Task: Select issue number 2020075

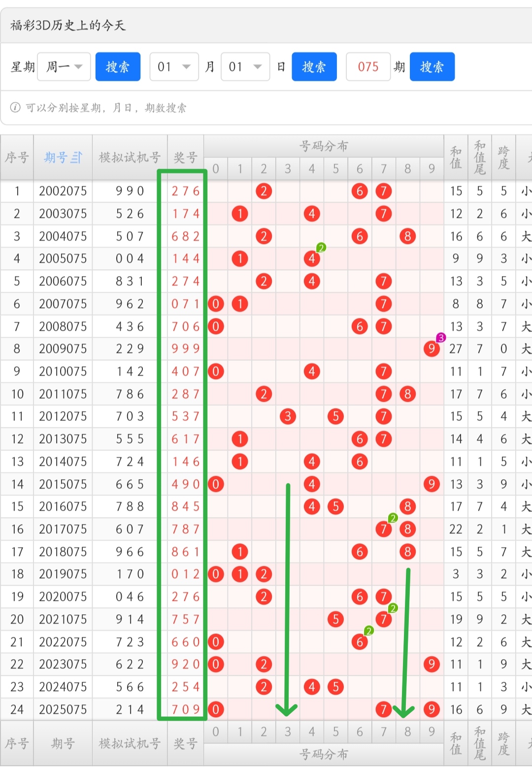Action: [x=63, y=597]
